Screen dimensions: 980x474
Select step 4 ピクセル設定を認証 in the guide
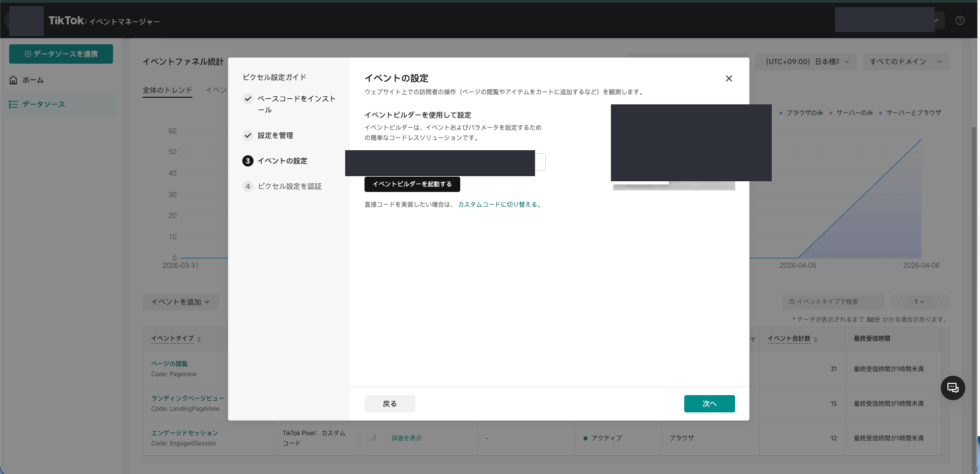tap(289, 186)
